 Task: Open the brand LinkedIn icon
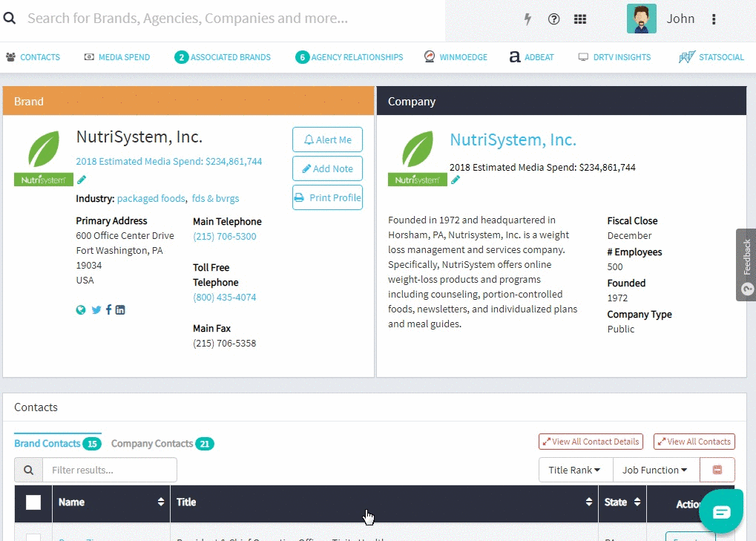pyautogui.click(x=120, y=310)
